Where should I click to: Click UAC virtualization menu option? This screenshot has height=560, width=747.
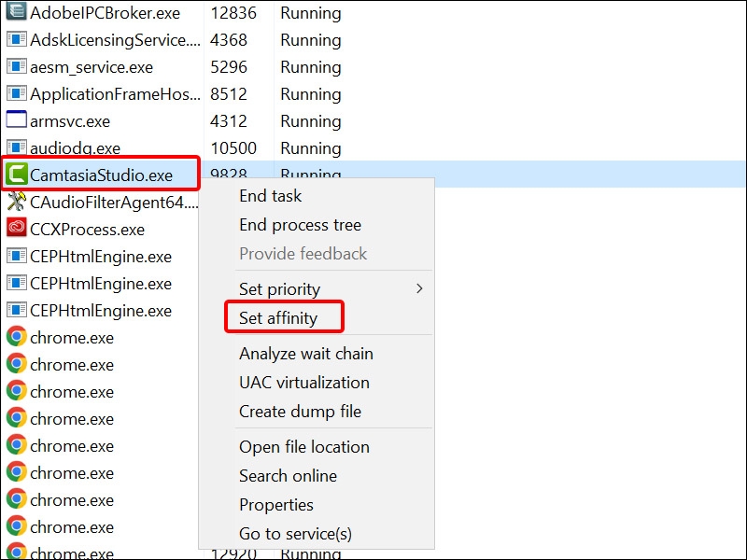click(x=304, y=383)
